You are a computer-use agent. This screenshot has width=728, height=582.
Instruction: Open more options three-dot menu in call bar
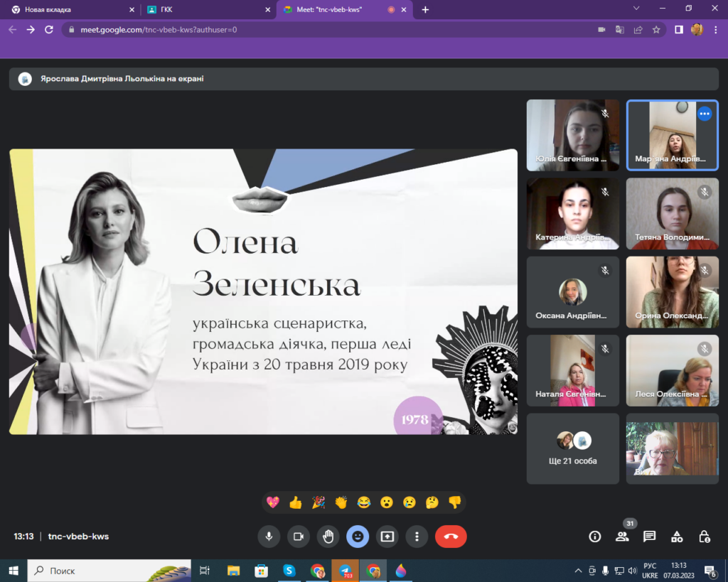pyautogui.click(x=417, y=537)
